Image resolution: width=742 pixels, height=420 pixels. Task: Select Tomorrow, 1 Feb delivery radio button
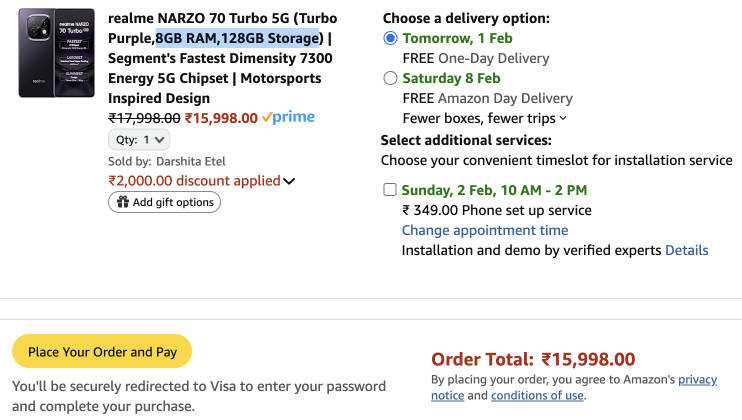pyautogui.click(x=390, y=38)
